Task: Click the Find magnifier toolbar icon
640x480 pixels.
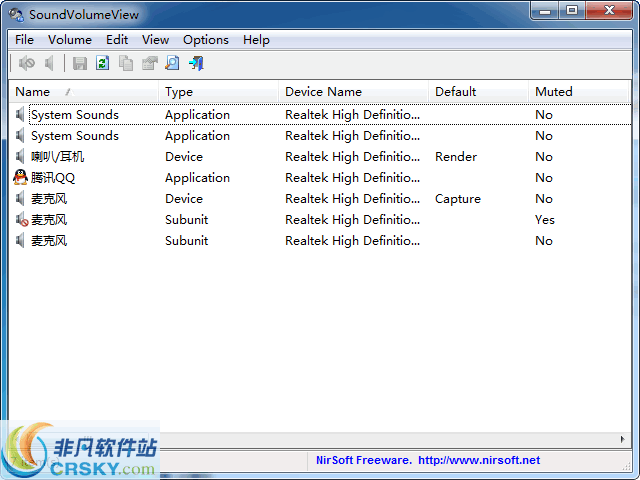Action: pos(172,63)
